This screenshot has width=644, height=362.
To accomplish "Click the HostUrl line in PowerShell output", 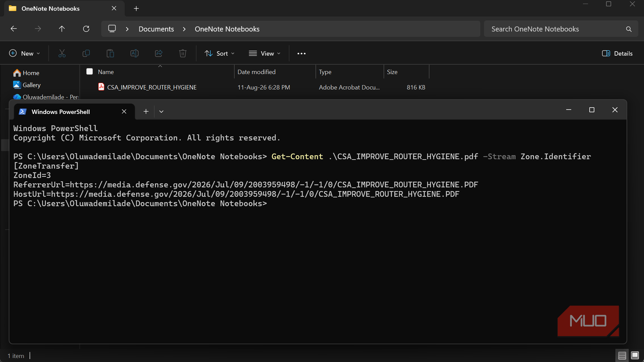I will coord(236,194).
